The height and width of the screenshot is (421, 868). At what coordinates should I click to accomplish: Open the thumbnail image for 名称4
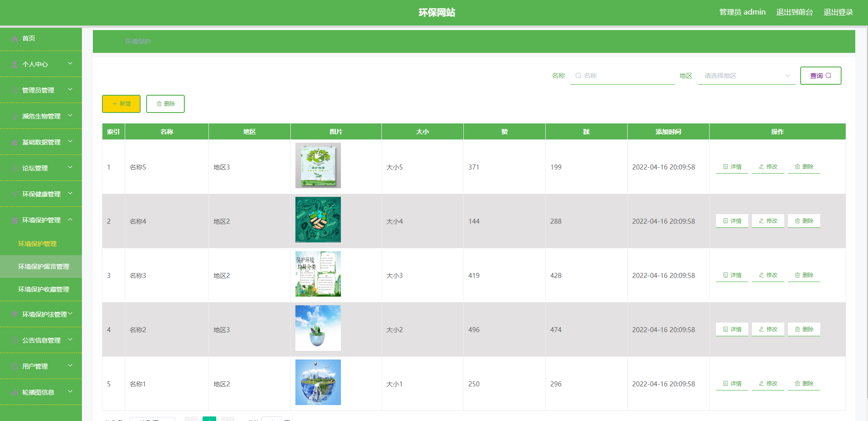coord(318,220)
